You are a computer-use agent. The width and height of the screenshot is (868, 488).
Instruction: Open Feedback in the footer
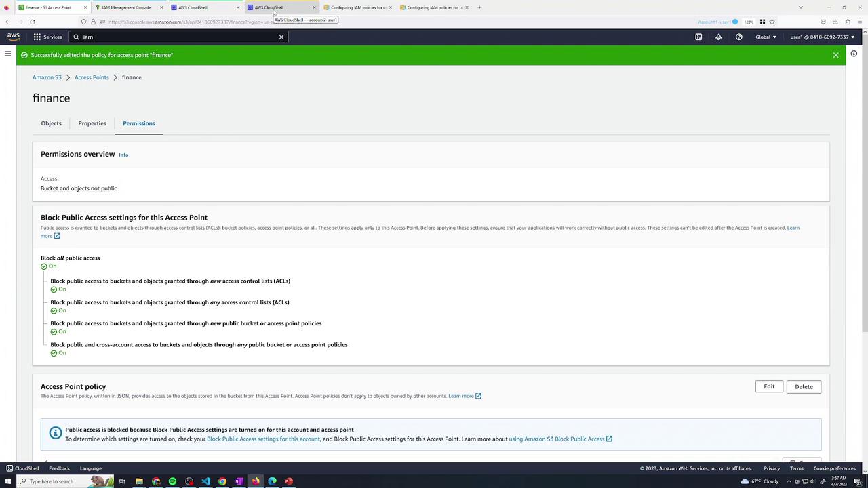coord(59,468)
